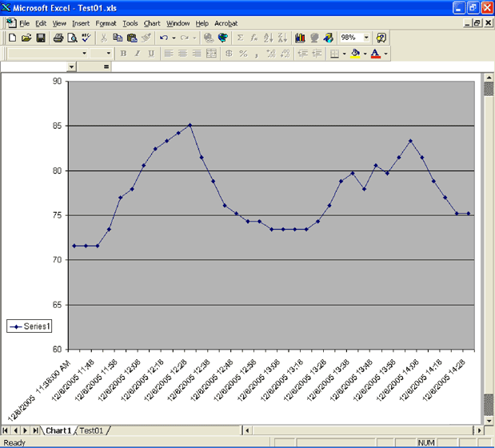Viewport: 495px width, 448px height.
Task: Open Print Preview
Action: click(71, 38)
